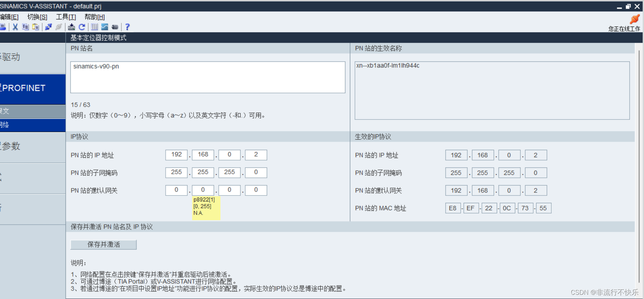Click effective IP address first octet 192
The height and width of the screenshot is (299, 644).
tap(456, 155)
